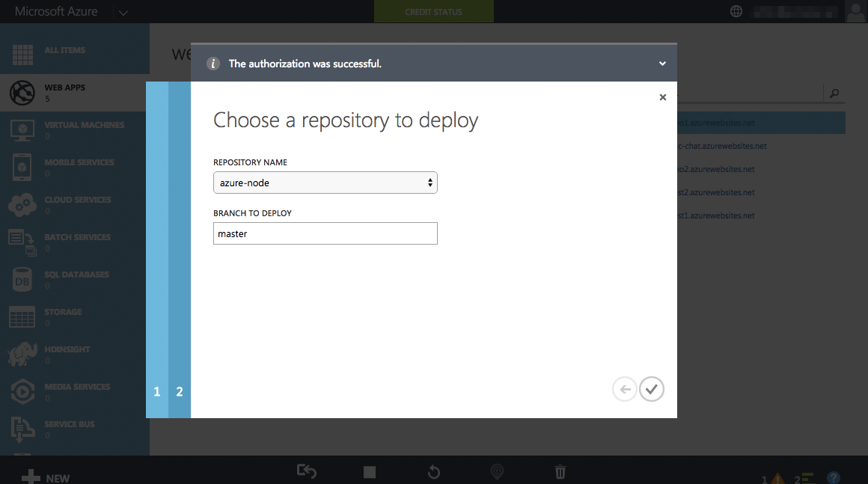Open the Media Services play icon
868x484 pixels.
point(22,392)
